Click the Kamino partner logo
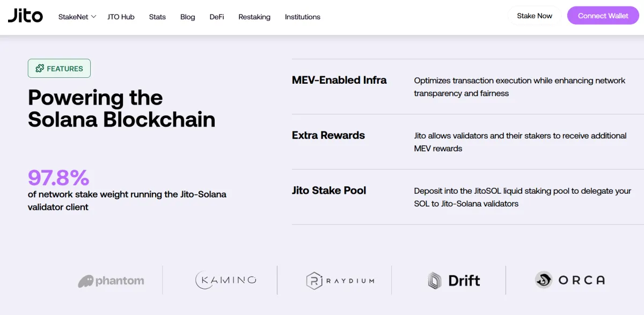The image size is (644, 315). pyautogui.click(x=226, y=280)
